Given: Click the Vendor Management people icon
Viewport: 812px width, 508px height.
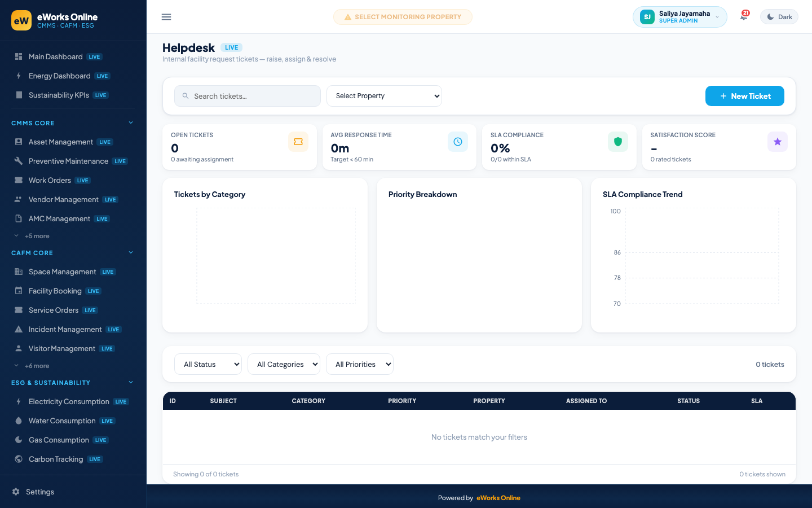Looking at the screenshot, I should pyautogui.click(x=19, y=199).
